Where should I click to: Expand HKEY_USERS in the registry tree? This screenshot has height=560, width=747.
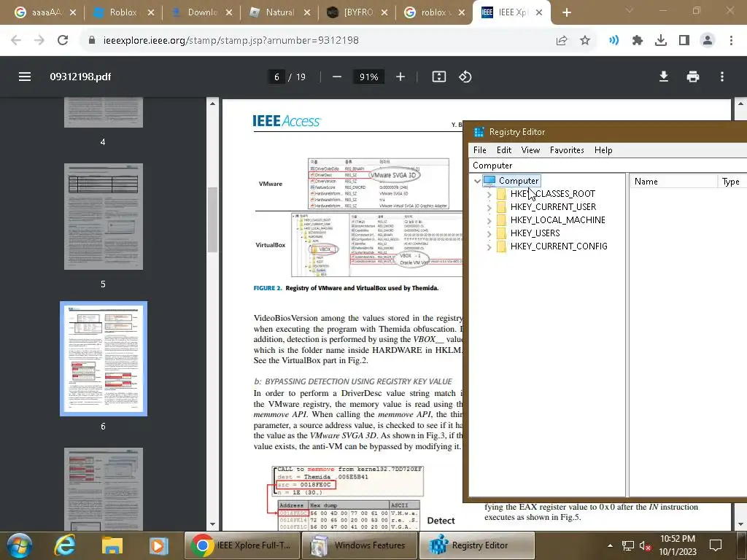point(489,234)
